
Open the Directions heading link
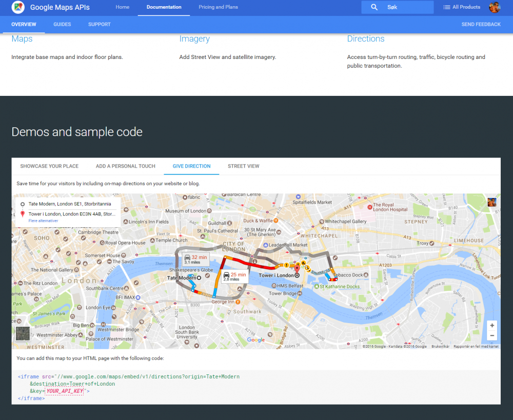coord(365,39)
